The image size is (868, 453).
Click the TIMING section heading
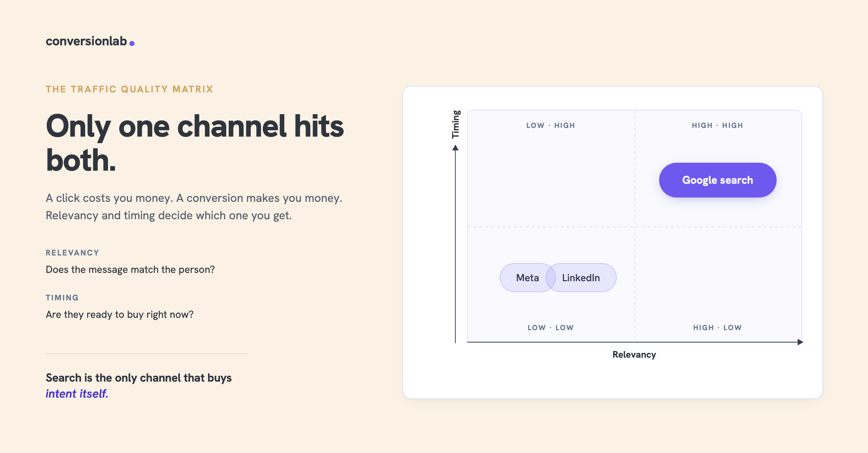pos(62,298)
